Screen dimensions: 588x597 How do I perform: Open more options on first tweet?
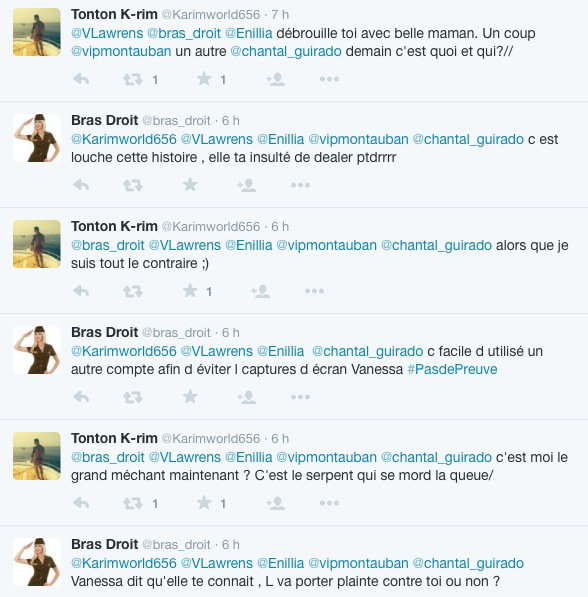[x=329, y=79]
